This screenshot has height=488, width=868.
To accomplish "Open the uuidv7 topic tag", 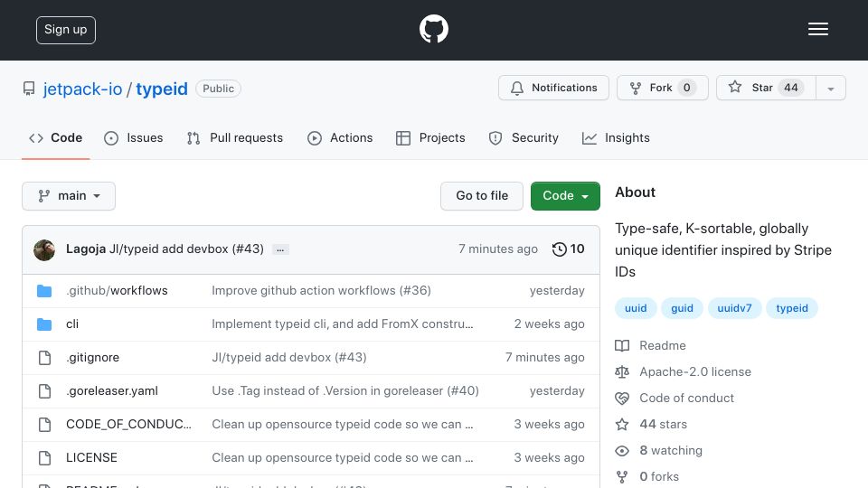I will click(x=734, y=308).
